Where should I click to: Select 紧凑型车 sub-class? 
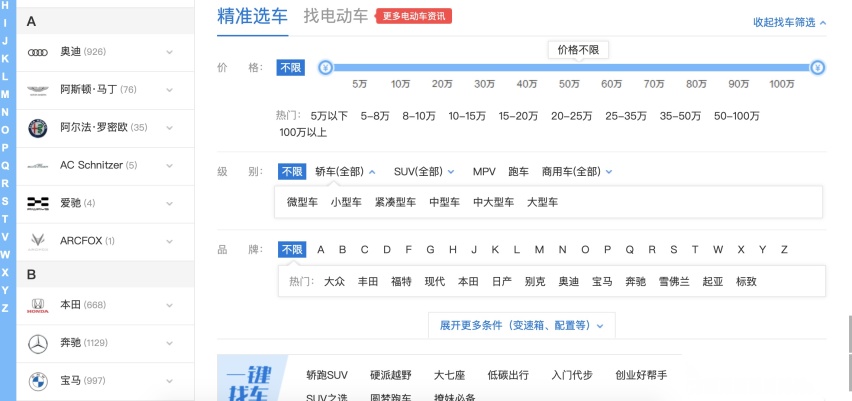pos(395,203)
